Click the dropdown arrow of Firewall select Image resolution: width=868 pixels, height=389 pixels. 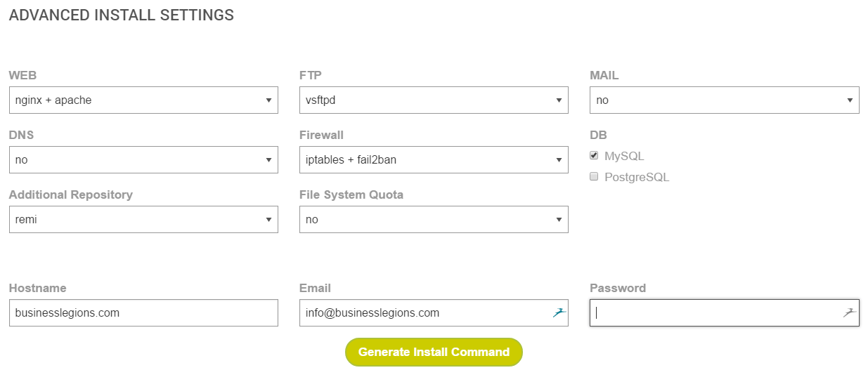559,160
